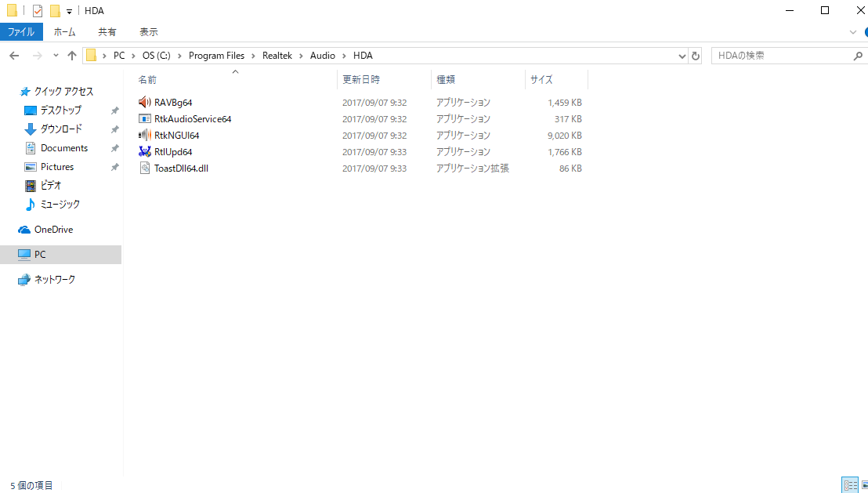Click the folder icon in address bar
Image resolution: width=868 pixels, height=493 pixels.
(92, 56)
